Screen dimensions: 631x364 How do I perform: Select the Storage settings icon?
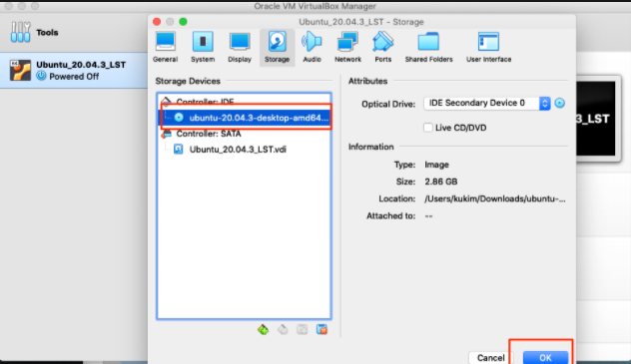pyautogui.click(x=277, y=48)
